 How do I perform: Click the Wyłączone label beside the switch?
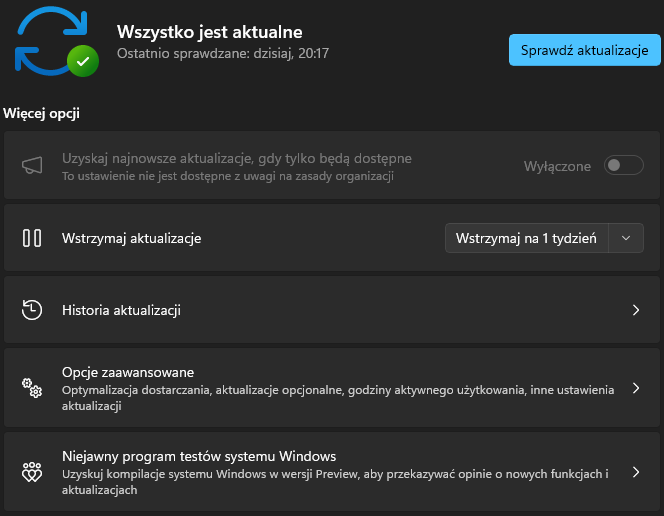[557, 166]
